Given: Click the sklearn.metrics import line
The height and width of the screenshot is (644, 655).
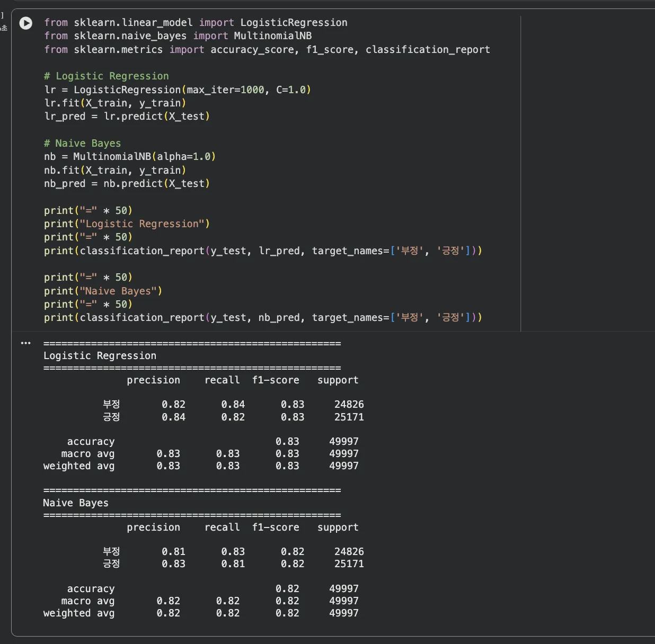Looking at the screenshot, I should (x=267, y=50).
